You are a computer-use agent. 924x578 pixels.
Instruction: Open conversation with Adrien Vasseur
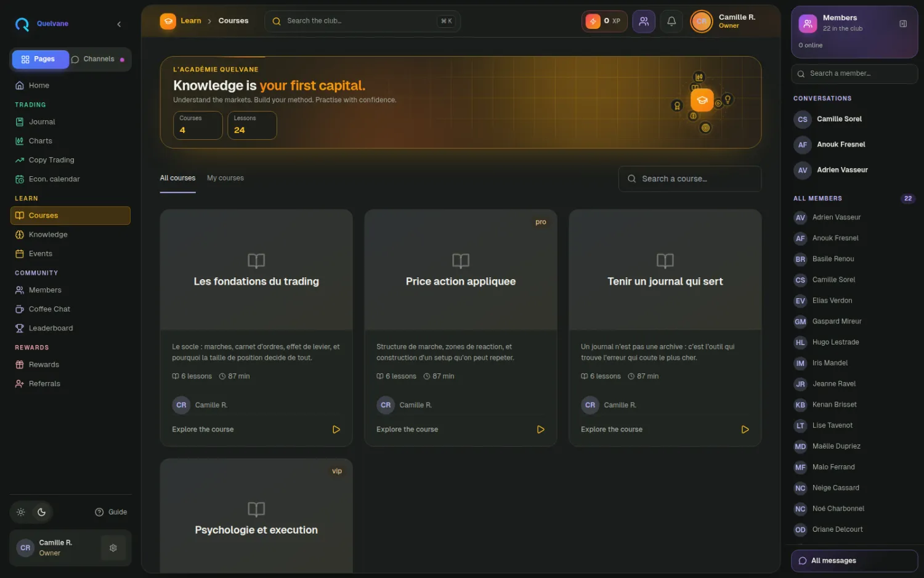pos(854,170)
